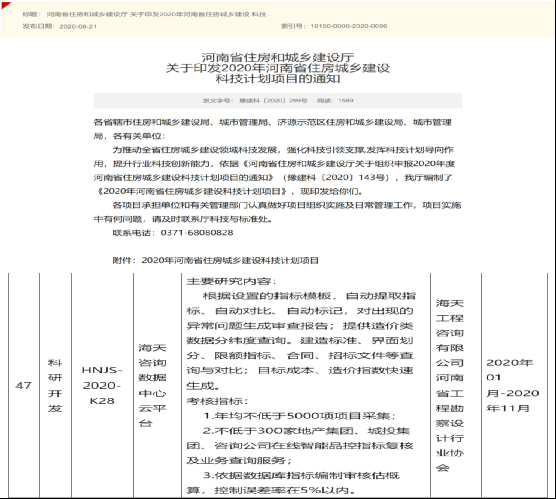This screenshot has width=556, height=499.
Task: Click the heading line 河南省住房和城乡建设厅
Action: pyautogui.click(x=278, y=57)
